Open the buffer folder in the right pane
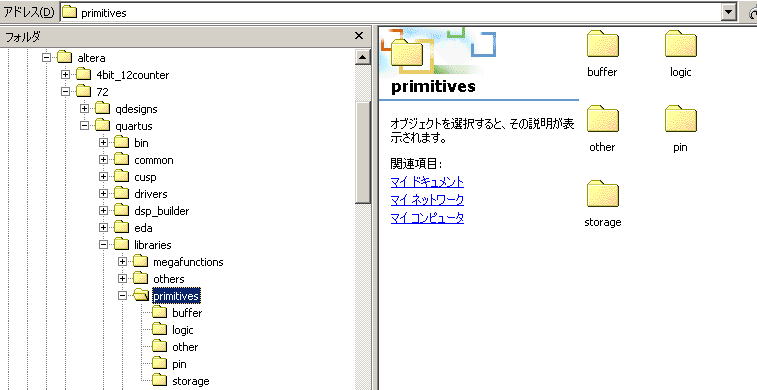757x390 pixels. (x=603, y=44)
